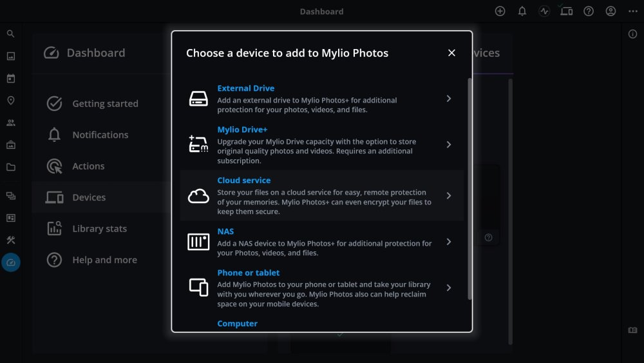Select the Phone or tablet link
Screen dimensions: 644x363
tap(248, 273)
